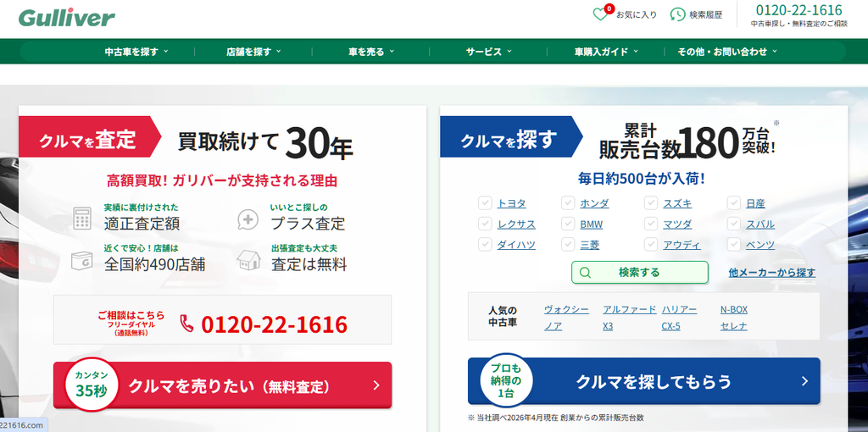Open お気に入り link text

[637, 15]
